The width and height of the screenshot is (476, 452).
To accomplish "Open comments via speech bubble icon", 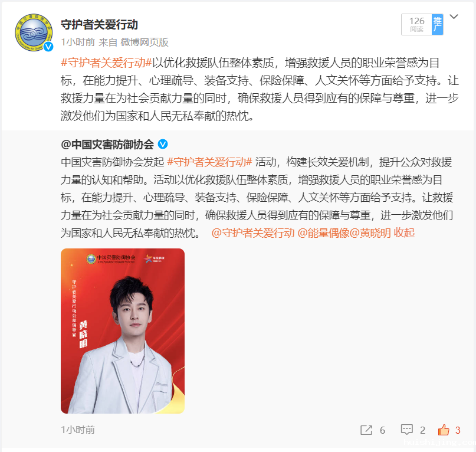I will 407,430.
